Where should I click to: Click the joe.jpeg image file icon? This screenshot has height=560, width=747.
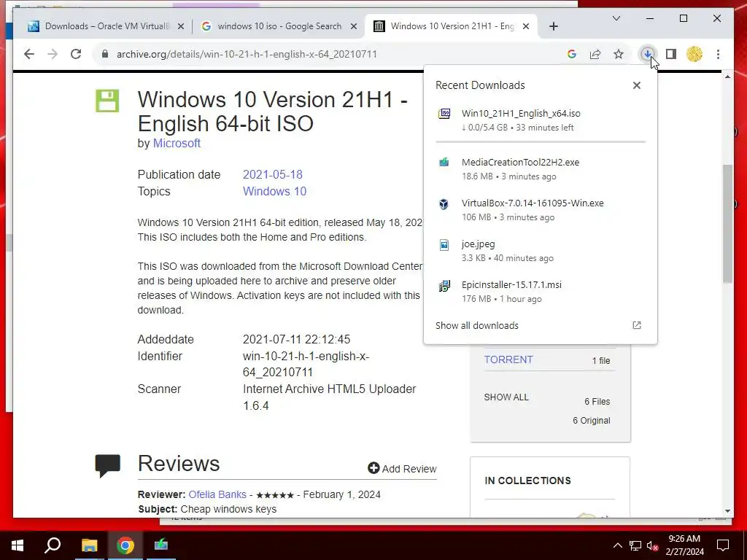click(444, 245)
